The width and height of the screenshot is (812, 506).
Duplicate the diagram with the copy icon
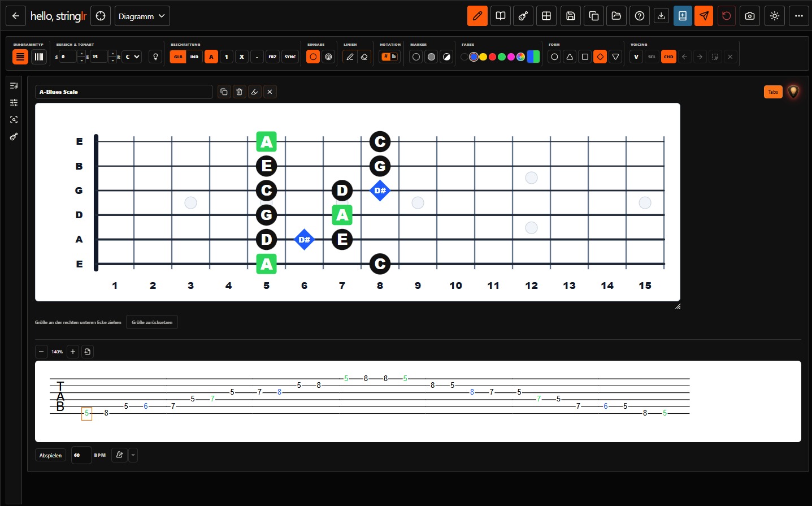point(224,92)
